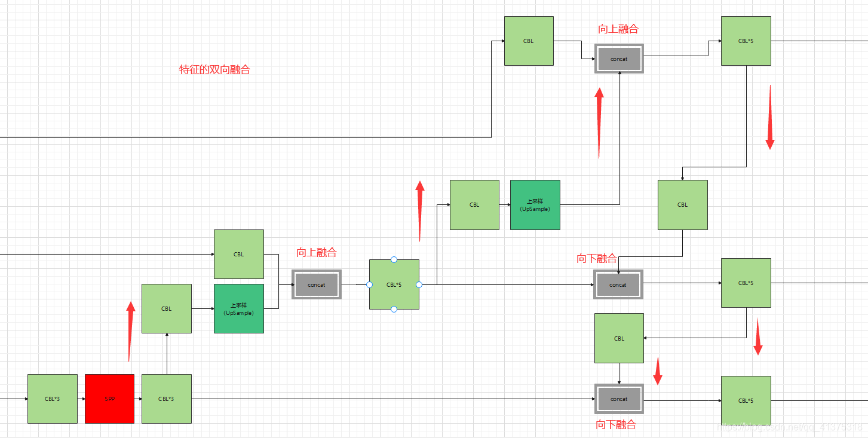The image size is (868, 438).
Task: Select the CBL block below the top-right CBL*5
Action: click(683, 204)
